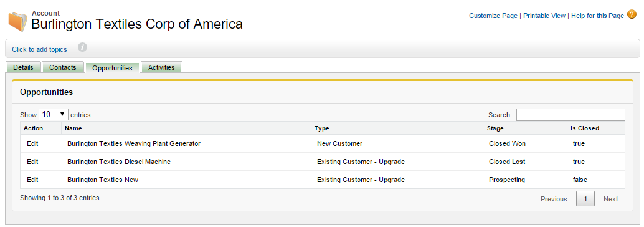Image resolution: width=644 pixels, height=227 pixels.
Task: Open the Activities tab
Action: [x=161, y=67]
